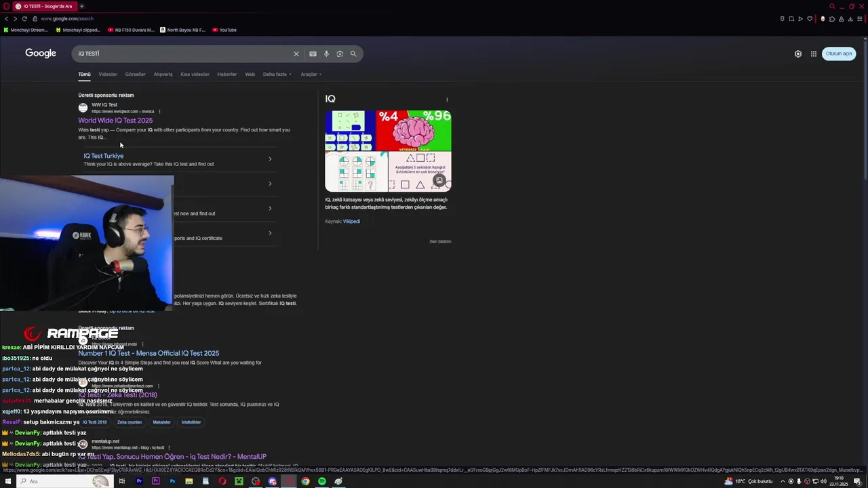Clear the search query with the X

(296, 54)
